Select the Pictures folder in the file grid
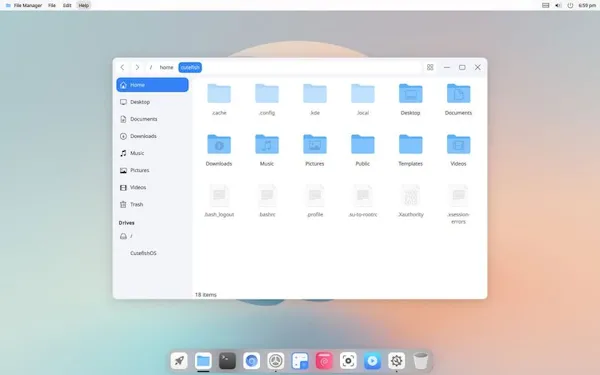Screen dimensions: 600x375 [x=315, y=144]
